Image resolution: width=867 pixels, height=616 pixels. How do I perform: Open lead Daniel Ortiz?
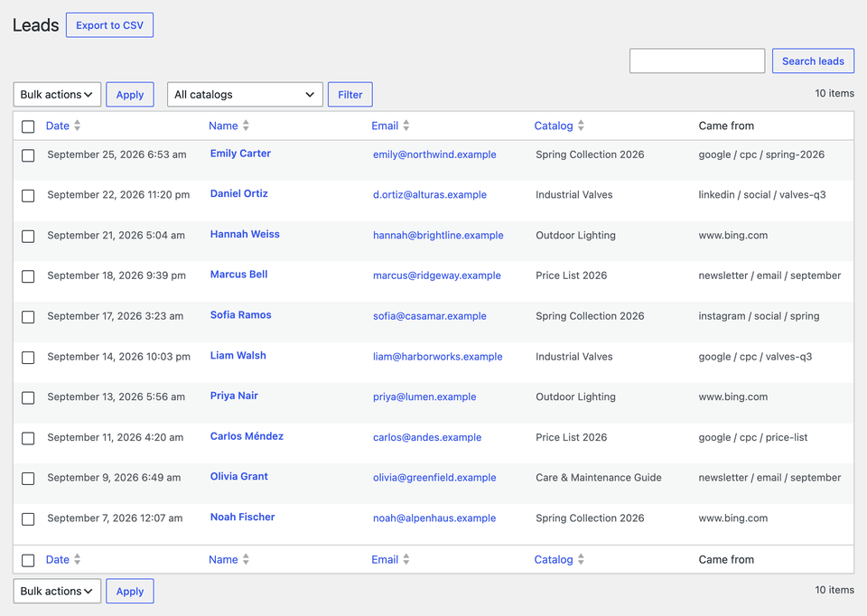(238, 193)
